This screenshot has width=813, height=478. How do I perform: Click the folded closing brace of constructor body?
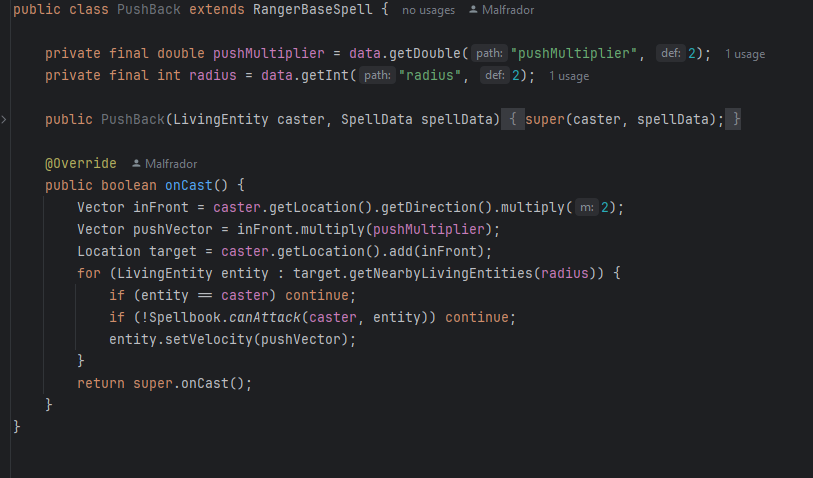coord(733,120)
